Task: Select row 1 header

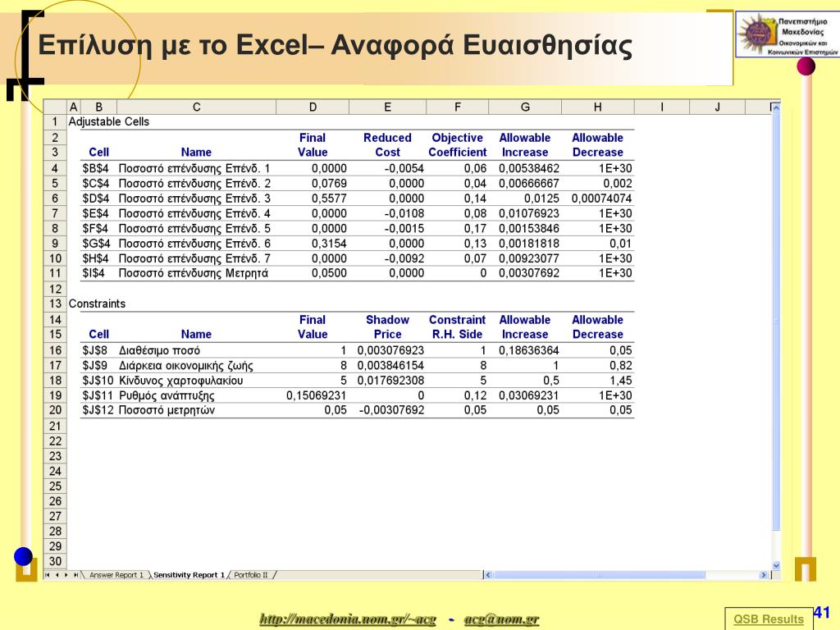Action: pyautogui.click(x=55, y=121)
